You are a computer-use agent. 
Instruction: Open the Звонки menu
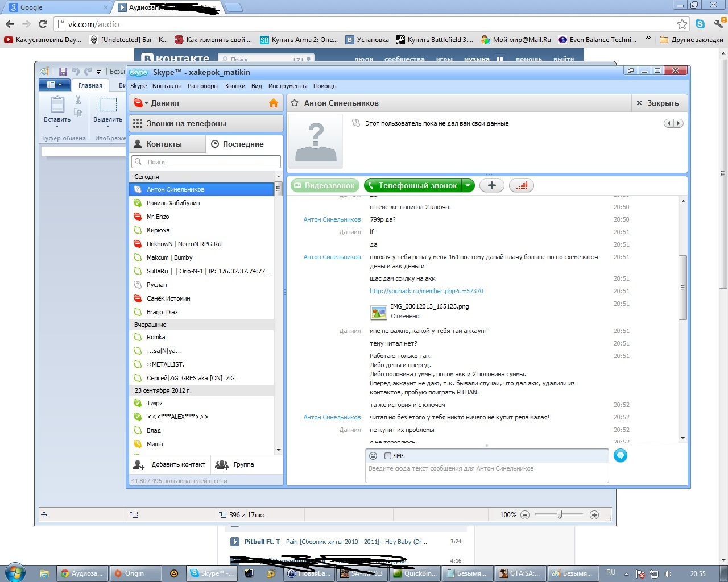[235, 86]
